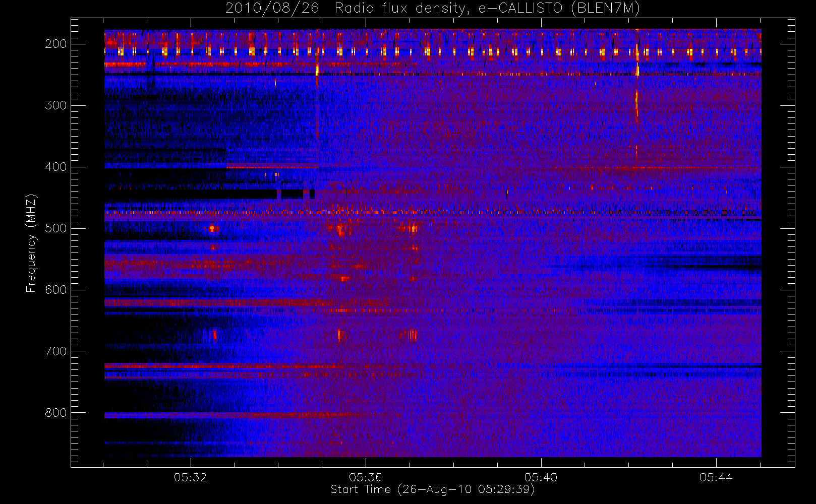Screen dimensions: 816x504
Task: Click the 200 frequency tick label
Action: pyautogui.click(x=56, y=44)
